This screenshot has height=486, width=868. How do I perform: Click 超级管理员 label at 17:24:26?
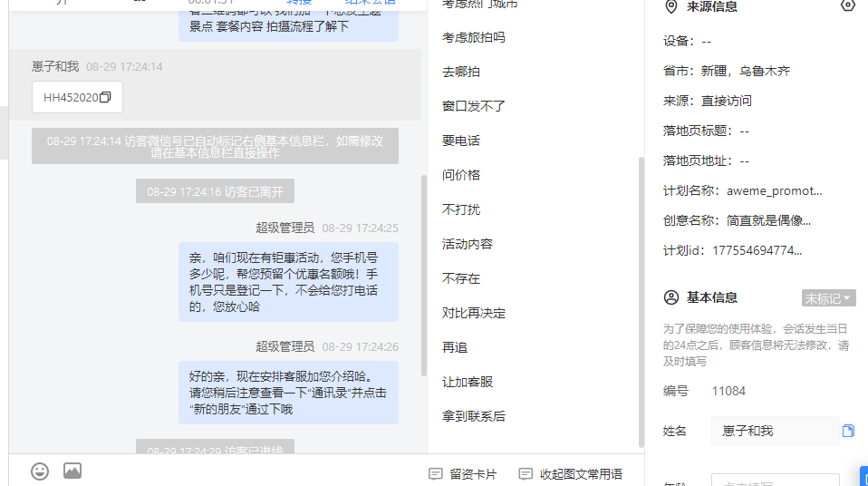click(285, 347)
